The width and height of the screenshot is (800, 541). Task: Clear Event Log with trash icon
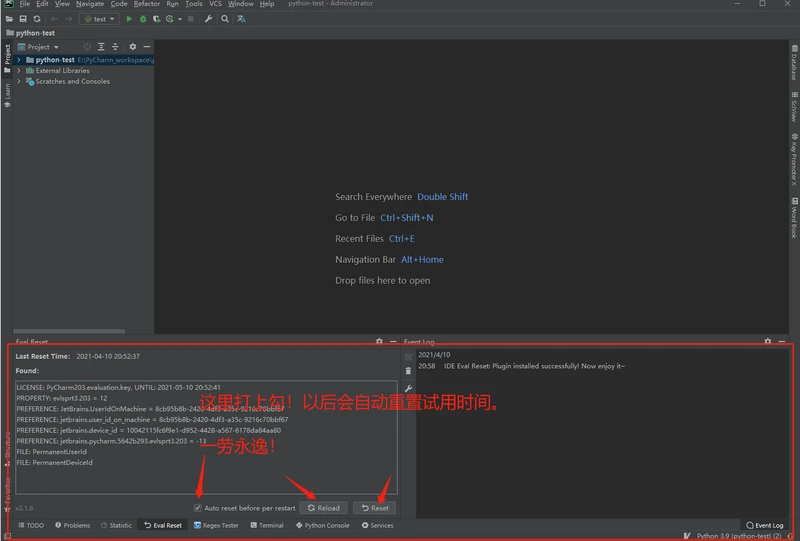(408, 371)
